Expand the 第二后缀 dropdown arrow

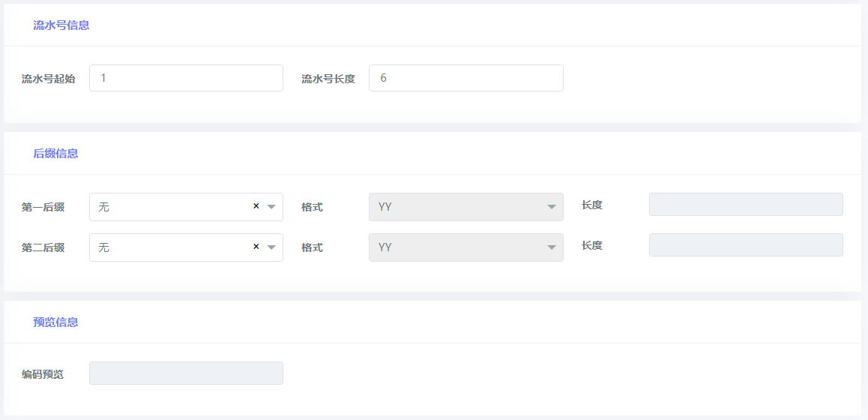click(x=271, y=247)
